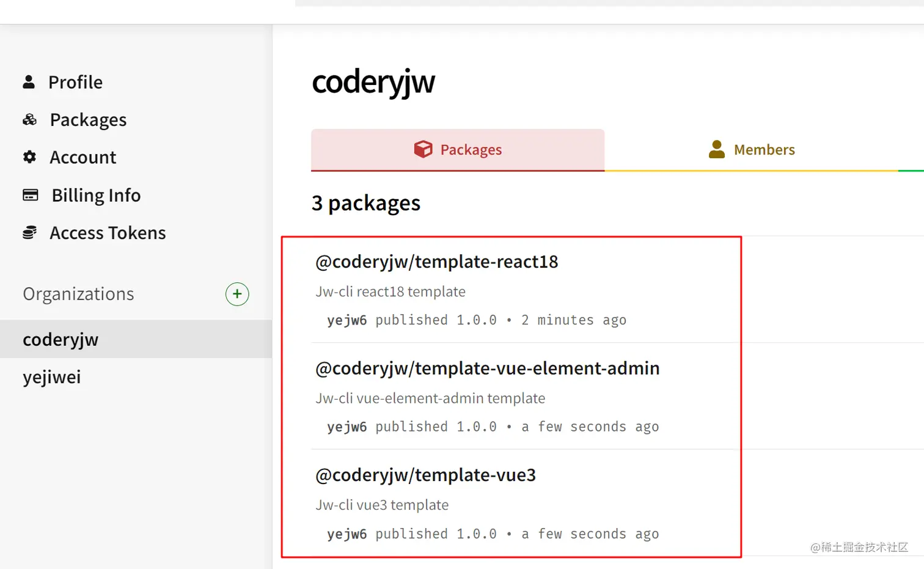Click the red package cube icon

click(423, 149)
